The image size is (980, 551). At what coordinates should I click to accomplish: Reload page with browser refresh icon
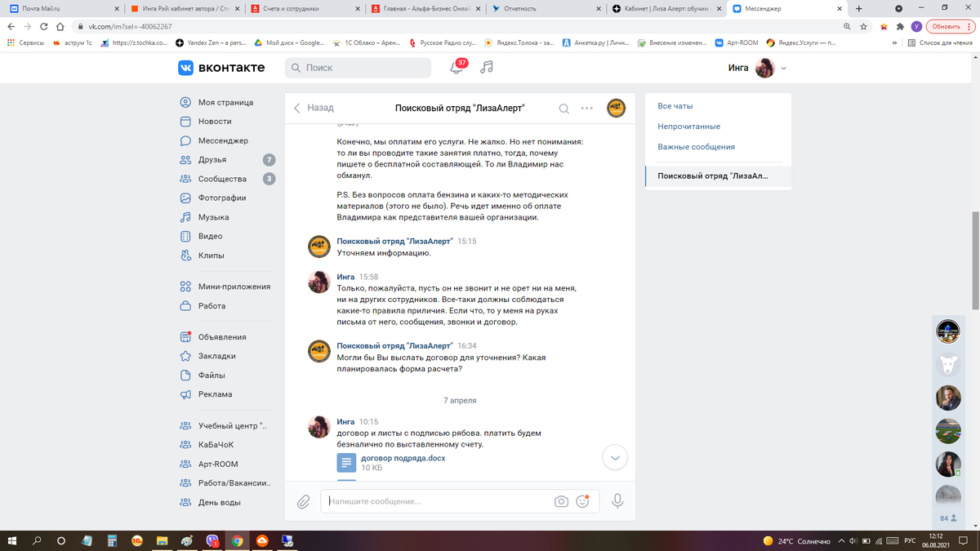coord(43,26)
